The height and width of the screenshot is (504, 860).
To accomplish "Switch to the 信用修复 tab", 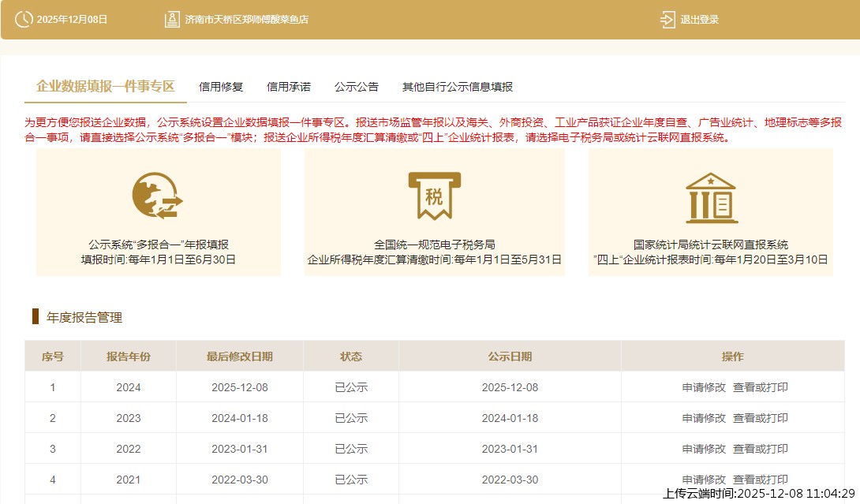I will 221,87.
